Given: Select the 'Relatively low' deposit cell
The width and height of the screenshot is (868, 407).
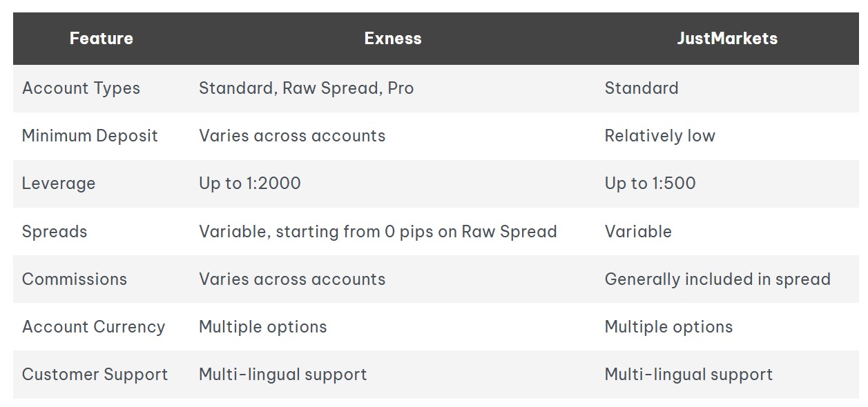Looking at the screenshot, I should pyautogui.click(x=660, y=136).
